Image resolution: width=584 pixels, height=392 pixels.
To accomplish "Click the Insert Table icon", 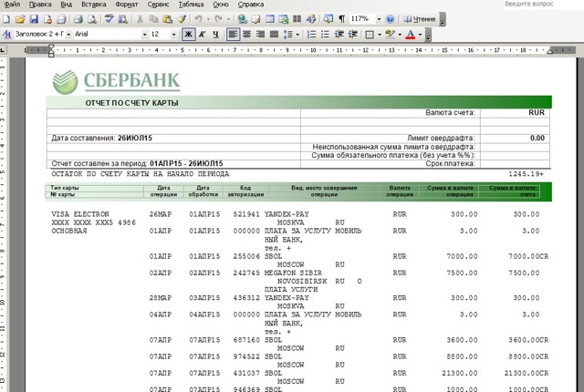I will point(270,19).
